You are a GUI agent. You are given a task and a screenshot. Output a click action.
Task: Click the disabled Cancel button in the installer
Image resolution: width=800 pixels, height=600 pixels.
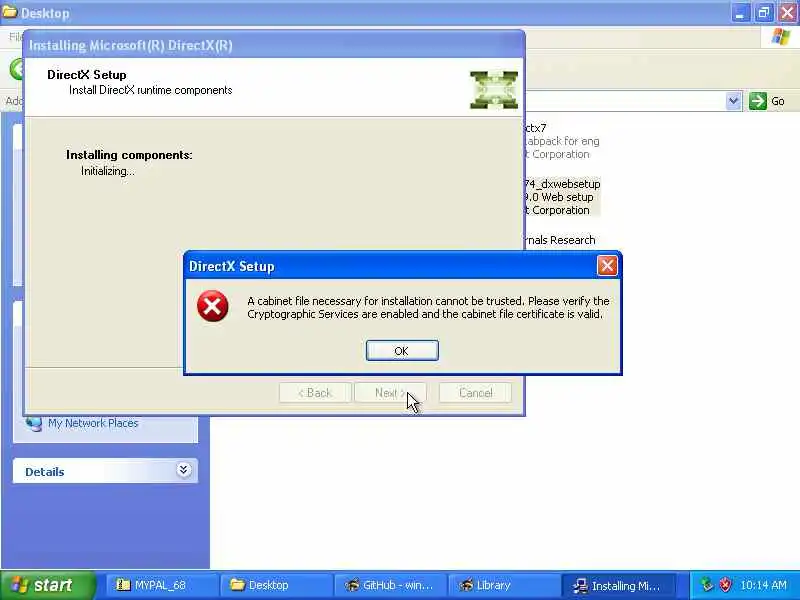(475, 392)
